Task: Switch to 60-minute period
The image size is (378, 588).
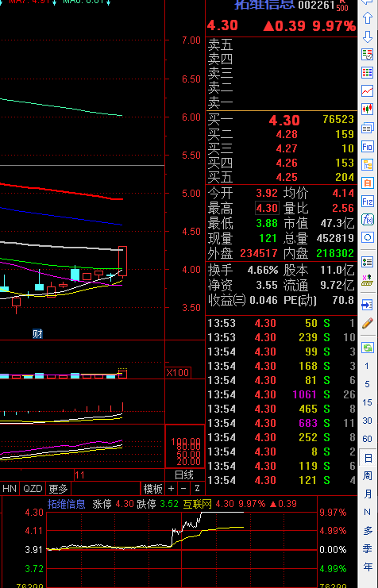Action: point(368,439)
